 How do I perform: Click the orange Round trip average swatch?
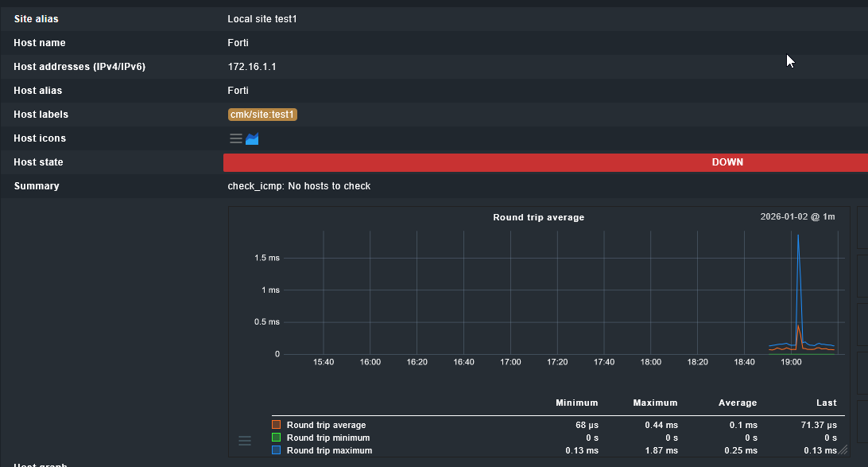(x=276, y=425)
